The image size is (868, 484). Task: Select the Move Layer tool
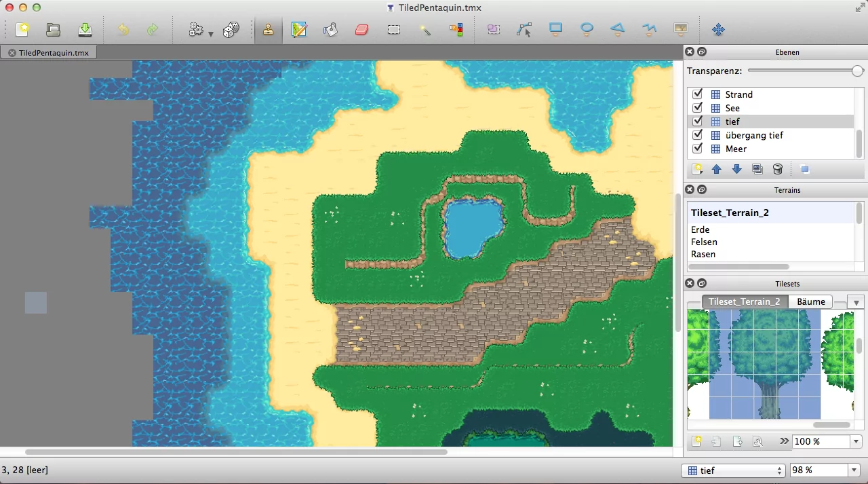[x=718, y=30]
